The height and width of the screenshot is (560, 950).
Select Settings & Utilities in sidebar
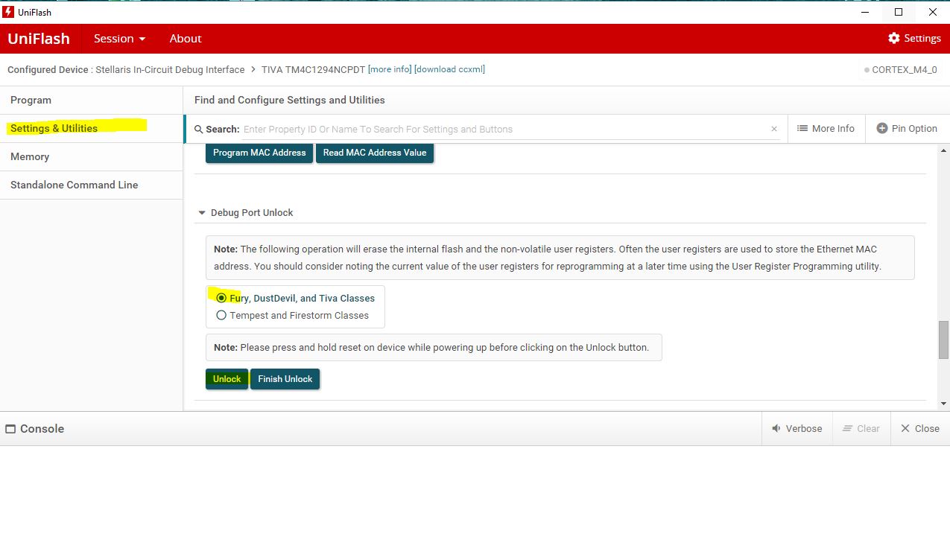point(92,128)
